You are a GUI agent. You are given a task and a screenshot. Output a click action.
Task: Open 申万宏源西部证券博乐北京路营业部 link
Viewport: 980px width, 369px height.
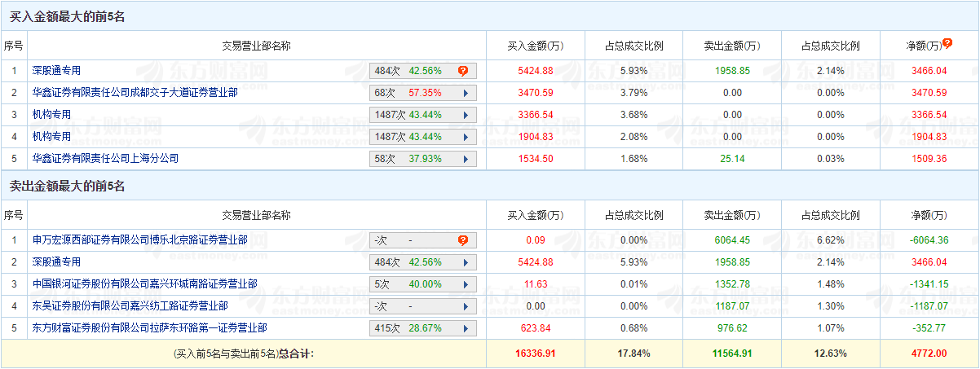[139, 240]
